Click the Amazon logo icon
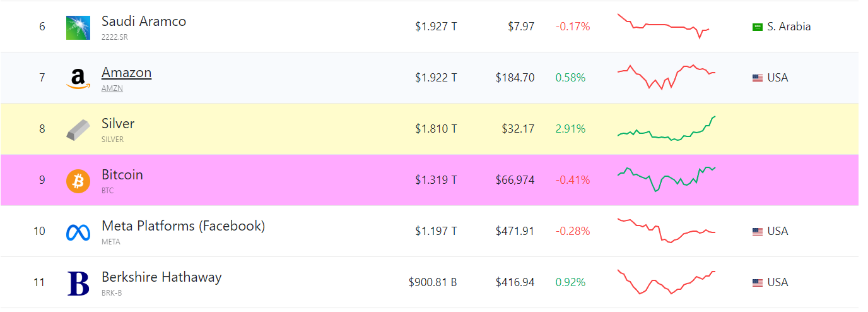868x312 pixels. coord(78,78)
